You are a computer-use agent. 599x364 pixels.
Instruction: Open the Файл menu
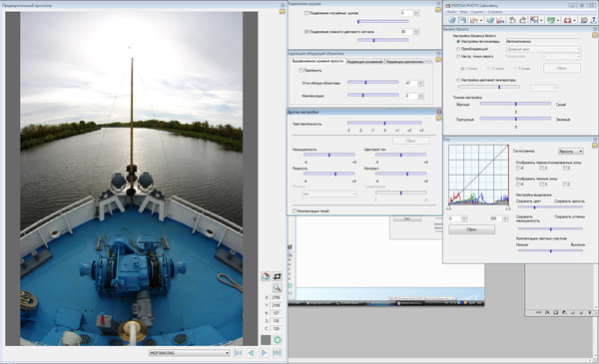point(452,12)
